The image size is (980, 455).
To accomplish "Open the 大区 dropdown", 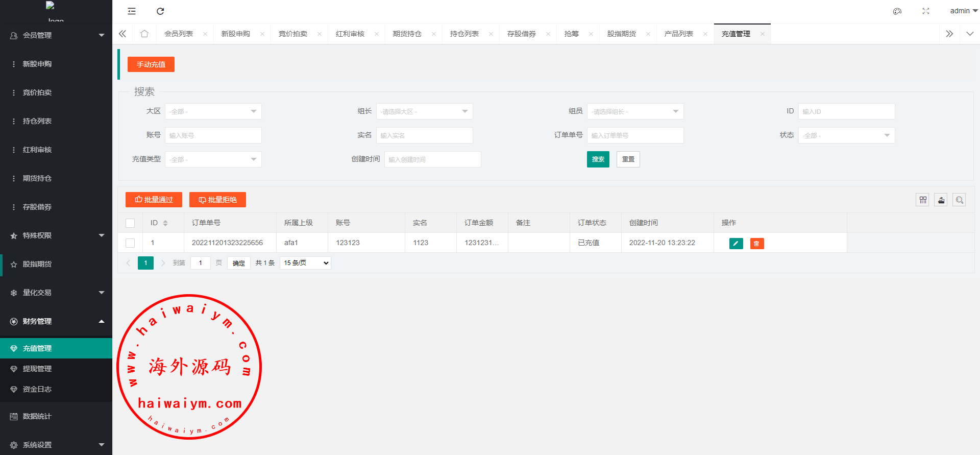I will click(x=213, y=111).
